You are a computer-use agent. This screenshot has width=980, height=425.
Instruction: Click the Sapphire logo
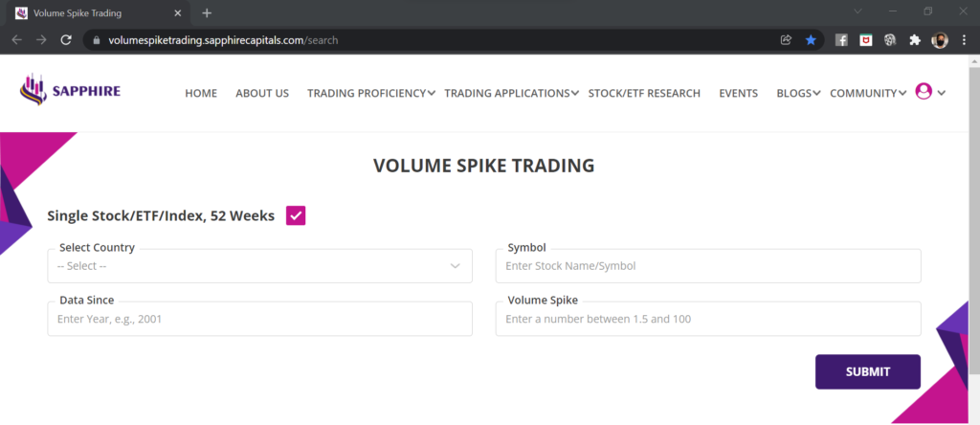point(70,92)
